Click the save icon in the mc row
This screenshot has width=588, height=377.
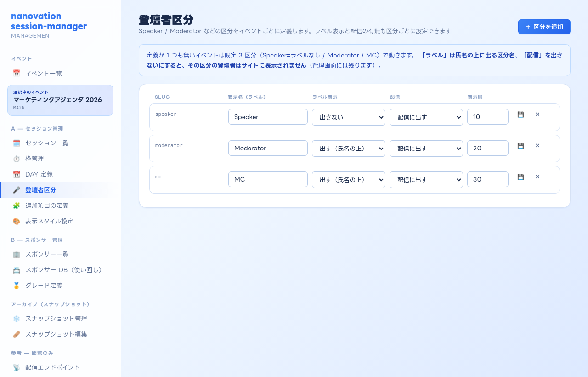coord(520,177)
